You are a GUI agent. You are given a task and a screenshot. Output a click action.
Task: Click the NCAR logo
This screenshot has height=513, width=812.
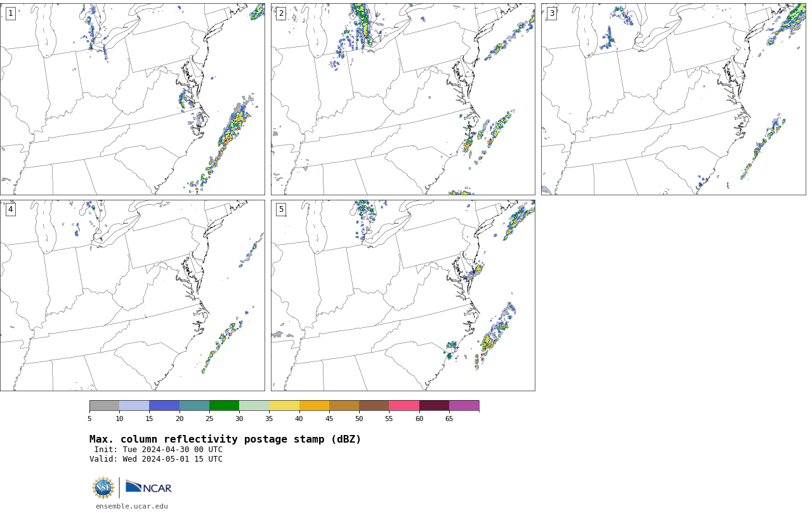tap(148, 487)
